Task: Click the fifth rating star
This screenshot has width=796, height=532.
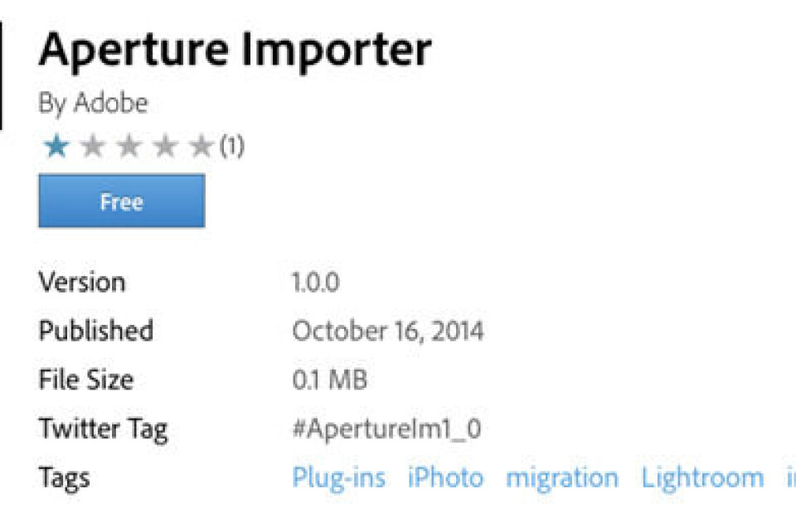Action: coord(201,148)
